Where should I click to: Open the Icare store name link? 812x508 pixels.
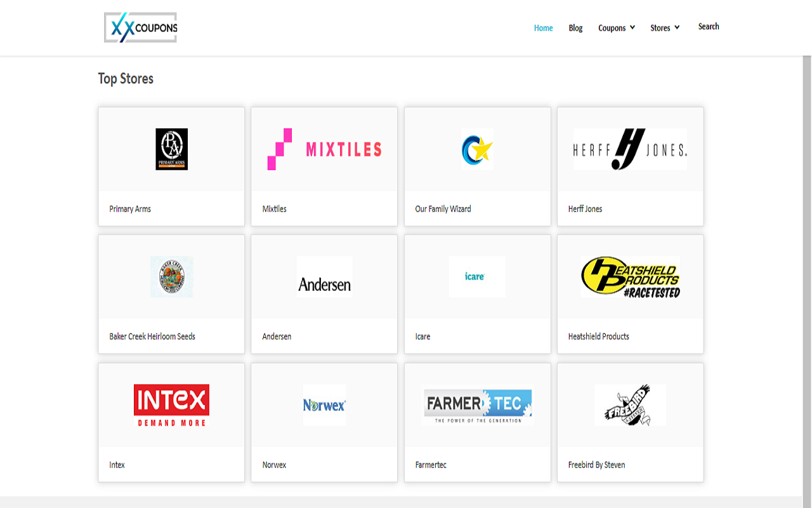(422, 337)
